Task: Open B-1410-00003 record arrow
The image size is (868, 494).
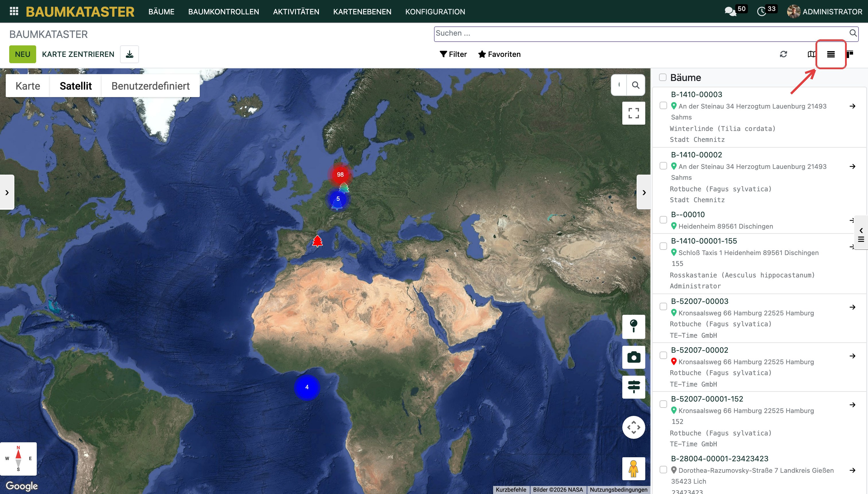Action: (852, 106)
